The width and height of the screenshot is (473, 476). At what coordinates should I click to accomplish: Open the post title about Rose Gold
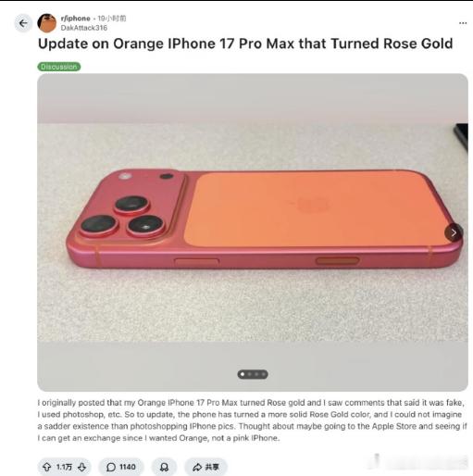[245, 44]
